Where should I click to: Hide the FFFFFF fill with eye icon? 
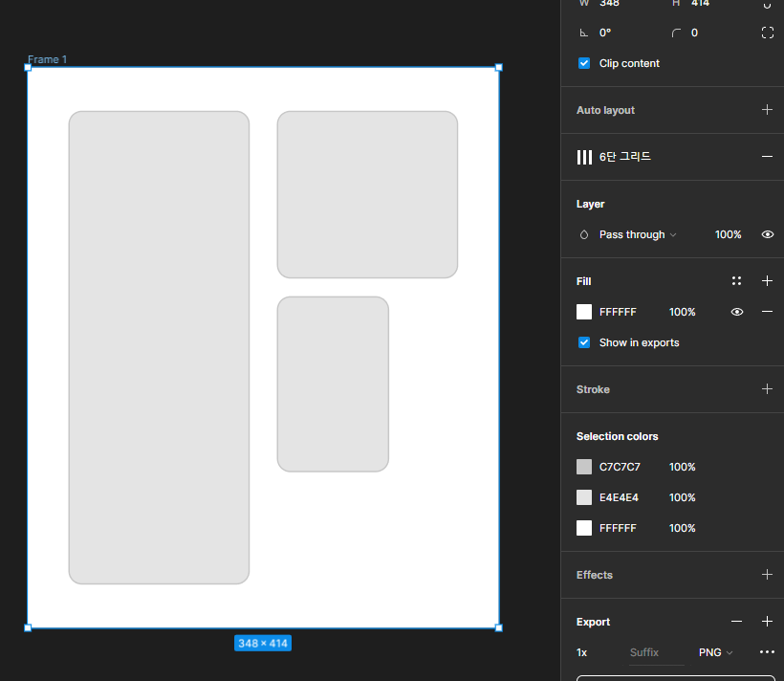tap(737, 312)
